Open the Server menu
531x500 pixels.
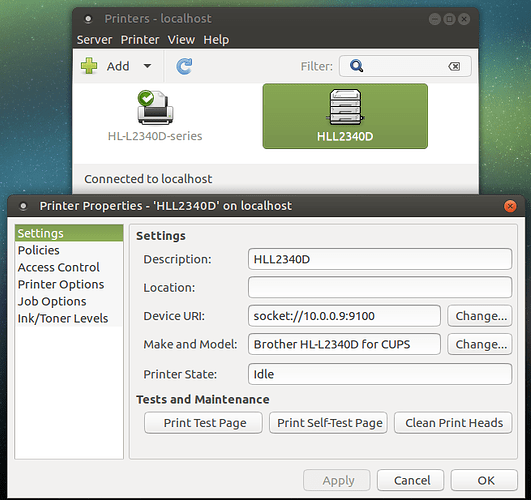tap(94, 40)
